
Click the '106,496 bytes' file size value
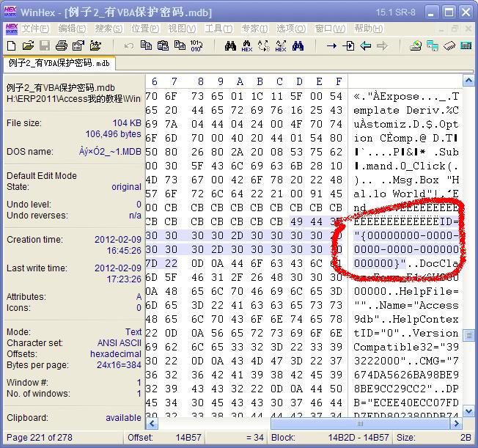pyautogui.click(x=113, y=134)
